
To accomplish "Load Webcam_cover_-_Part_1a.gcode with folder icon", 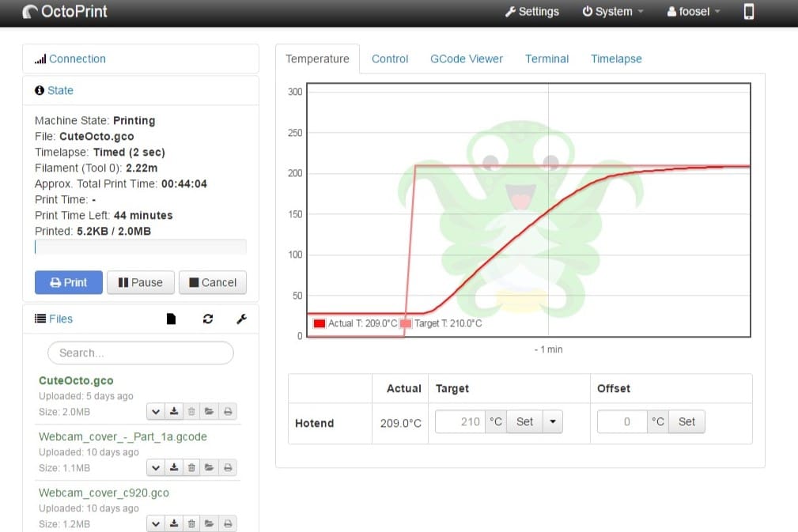I will [209, 467].
